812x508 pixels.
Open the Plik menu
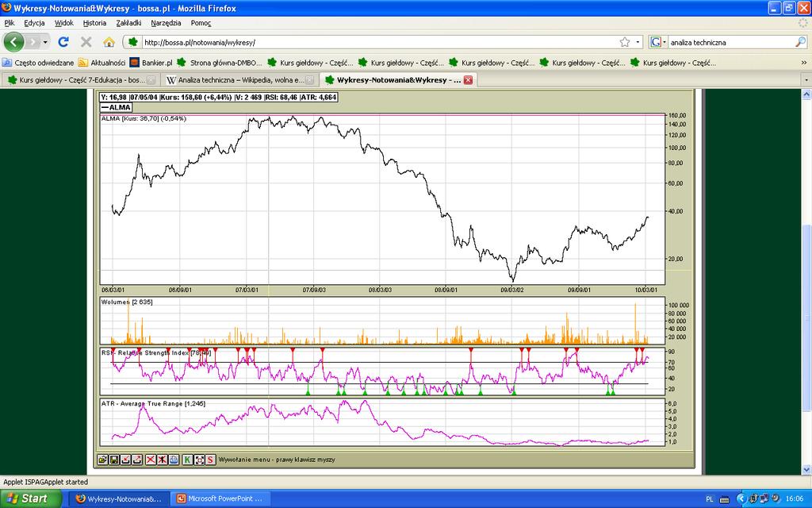pos(10,23)
